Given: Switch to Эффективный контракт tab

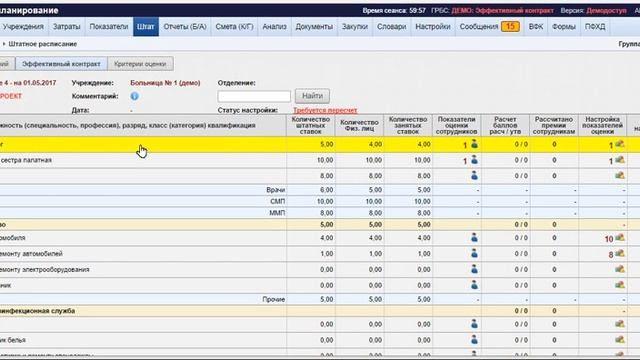Looking at the screenshot, I should tap(61, 64).
